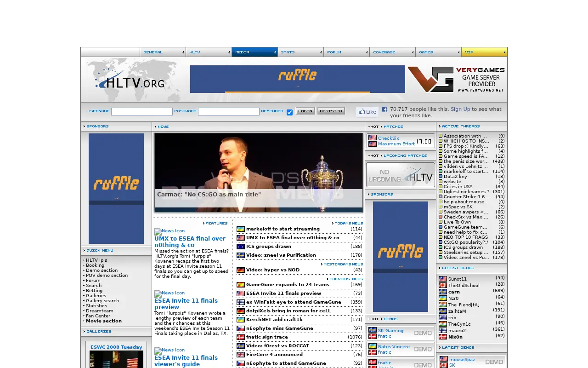Click status dot beside 'Dota2 key' thread
Screen dimensions: 588x368
441,177
